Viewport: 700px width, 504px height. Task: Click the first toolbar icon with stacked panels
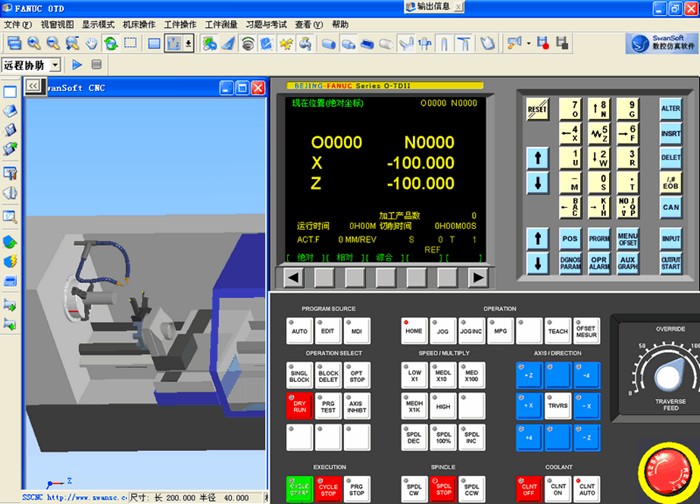[14, 43]
